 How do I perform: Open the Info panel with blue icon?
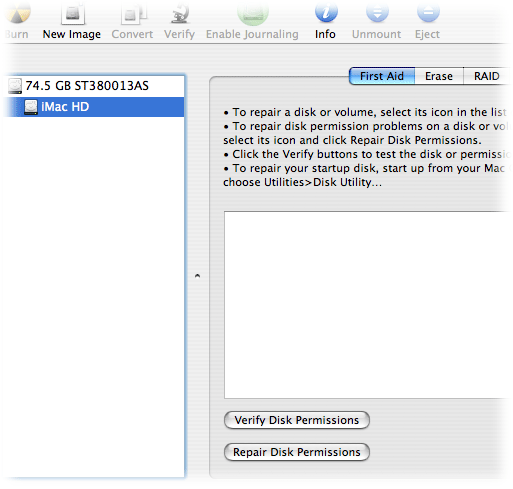326,12
